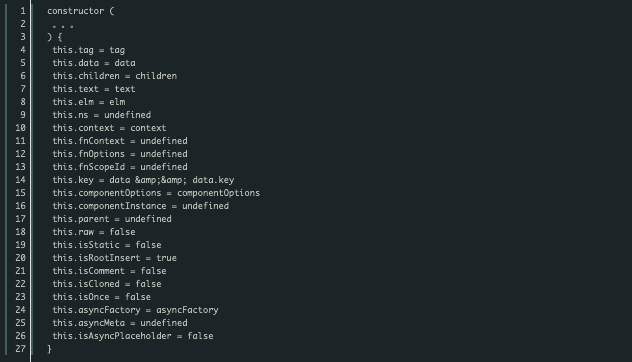Click on fnScopeId in line 13
The image size is (632, 362).
point(102,167)
